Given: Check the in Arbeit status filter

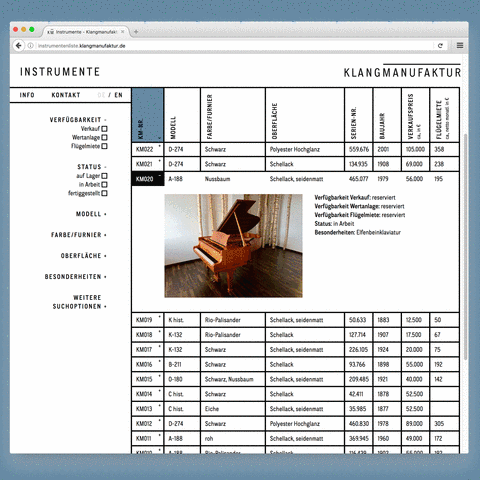Looking at the screenshot, I should point(104,184).
